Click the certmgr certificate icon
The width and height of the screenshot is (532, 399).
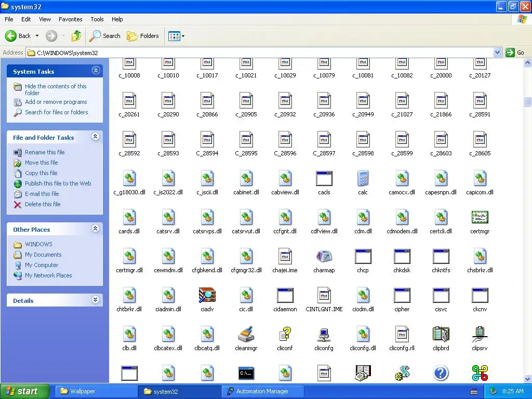click(480, 218)
